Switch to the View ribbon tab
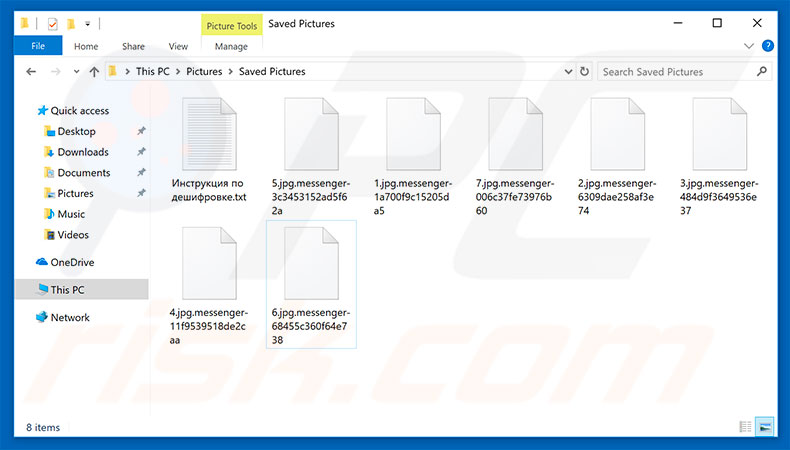Viewport: 790px width, 450px height. tap(178, 46)
